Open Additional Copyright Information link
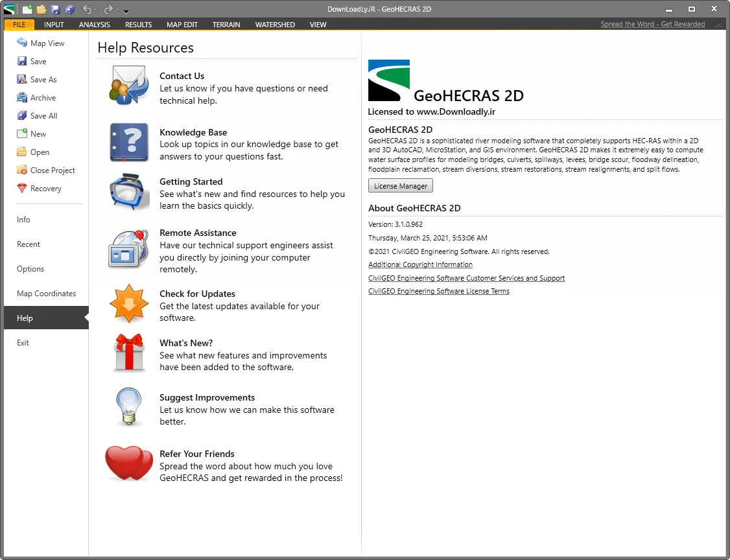Viewport: 730px width, 560px height. [x=420, y=264]
